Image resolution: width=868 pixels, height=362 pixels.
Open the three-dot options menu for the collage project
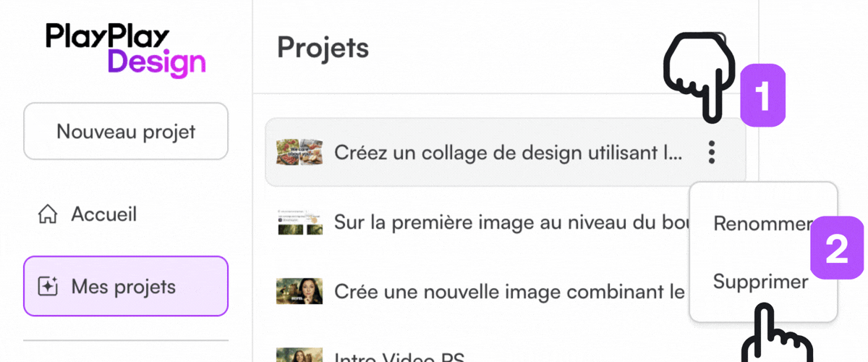(x=712, y=153)
